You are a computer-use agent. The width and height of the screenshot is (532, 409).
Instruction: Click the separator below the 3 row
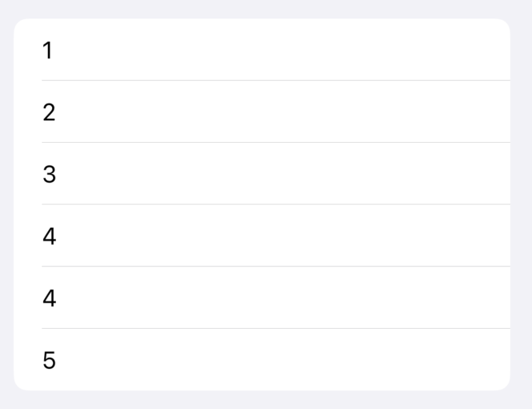[x=276, y=204]
